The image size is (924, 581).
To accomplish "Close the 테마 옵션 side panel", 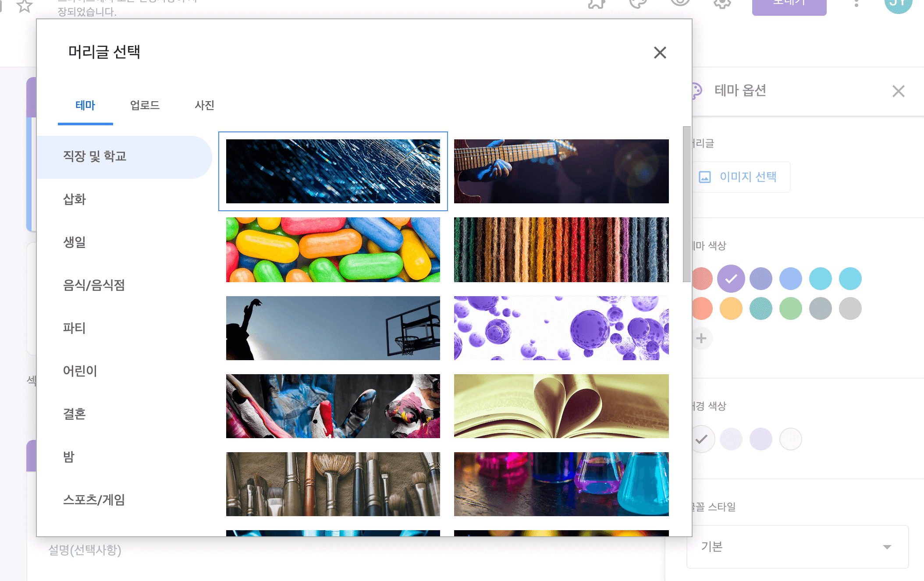I will pos(898,91).
